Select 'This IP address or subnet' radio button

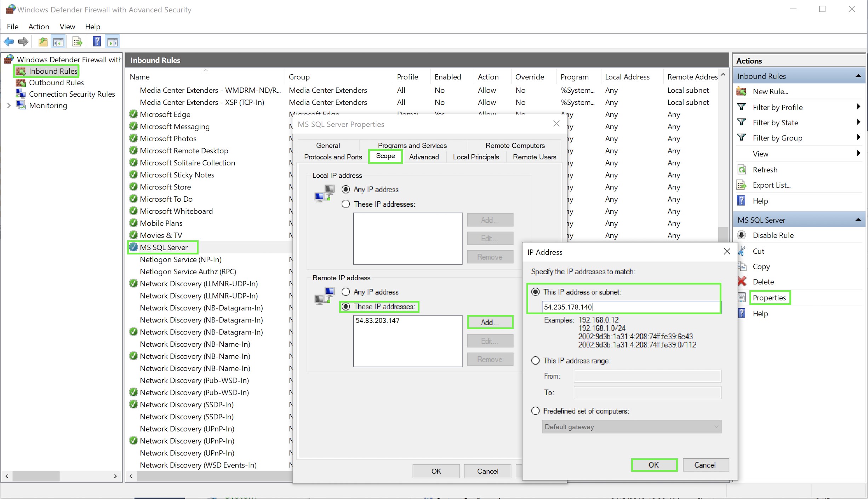(536, 292)
